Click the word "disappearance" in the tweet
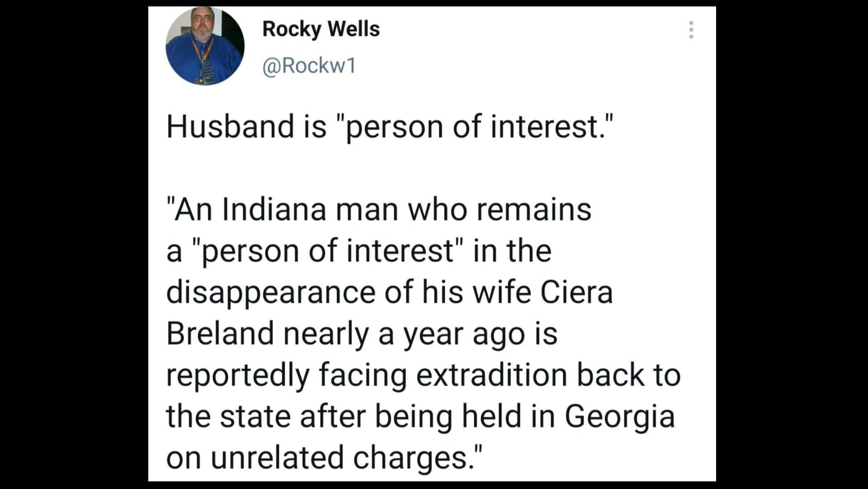 coord(271,293)
